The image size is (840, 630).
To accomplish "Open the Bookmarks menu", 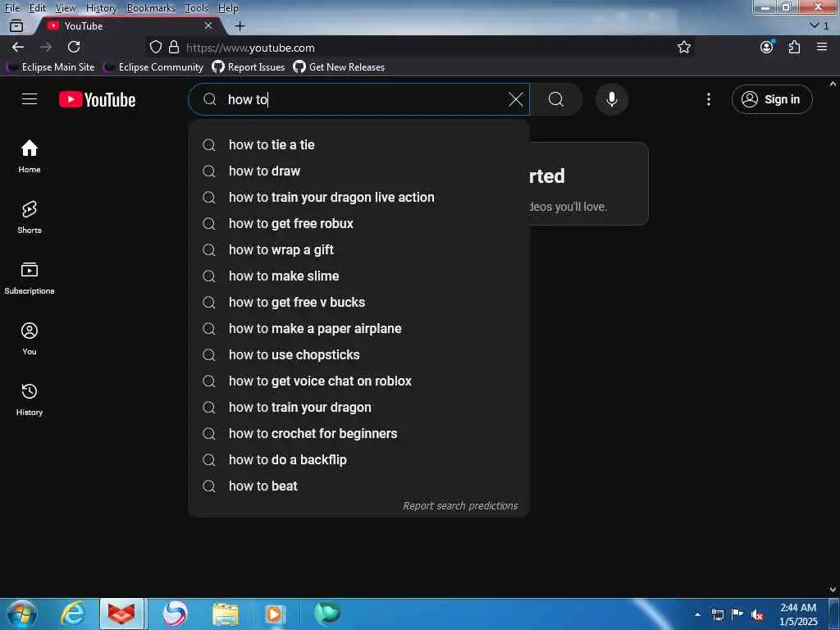I will pyautogui.click(x=151, y=8).
